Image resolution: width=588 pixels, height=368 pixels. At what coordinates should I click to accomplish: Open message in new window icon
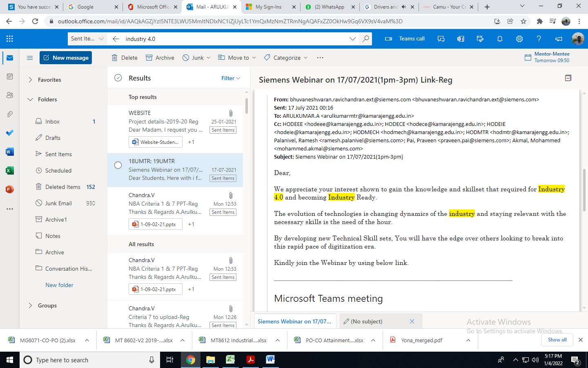point(568,78)
